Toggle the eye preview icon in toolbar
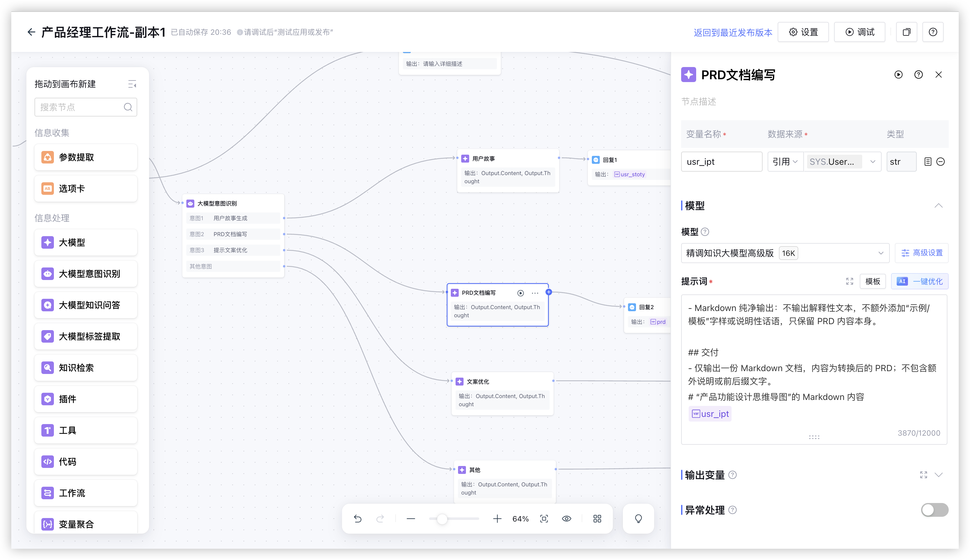Image resolution: width=970 pixels, height=560 pixels. [566, 518]
